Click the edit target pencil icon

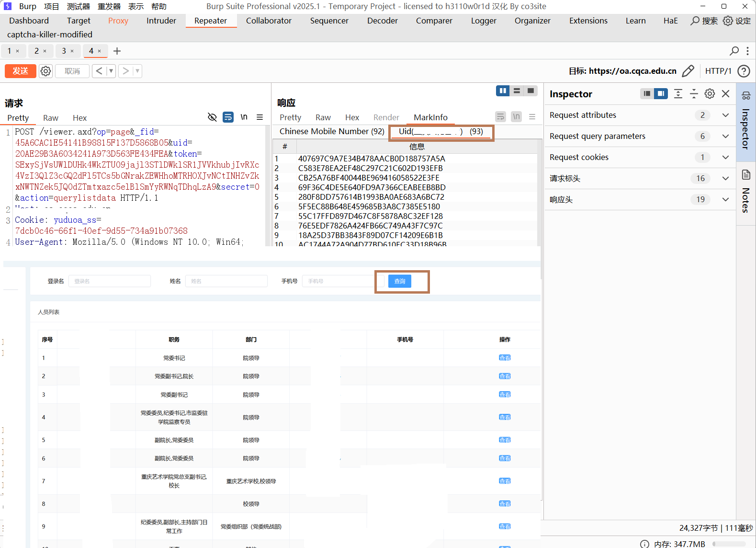[688, 71]
